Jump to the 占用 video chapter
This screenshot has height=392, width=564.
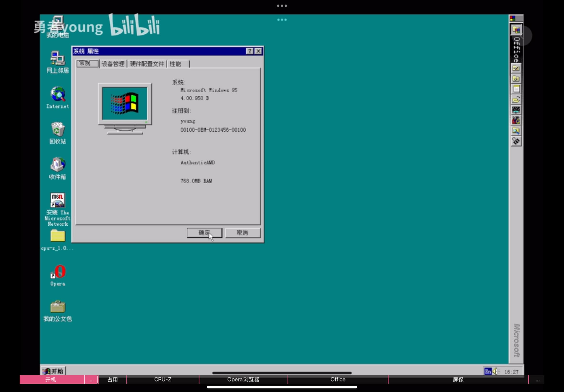coord(113,380)
